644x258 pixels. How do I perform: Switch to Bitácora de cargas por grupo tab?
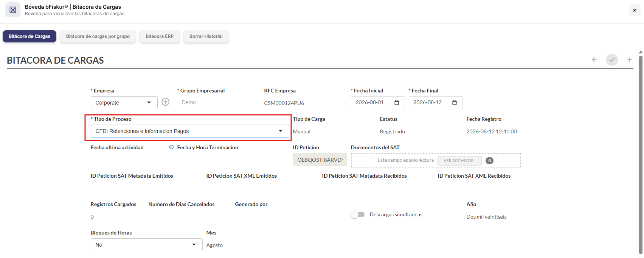pos(98,36)
